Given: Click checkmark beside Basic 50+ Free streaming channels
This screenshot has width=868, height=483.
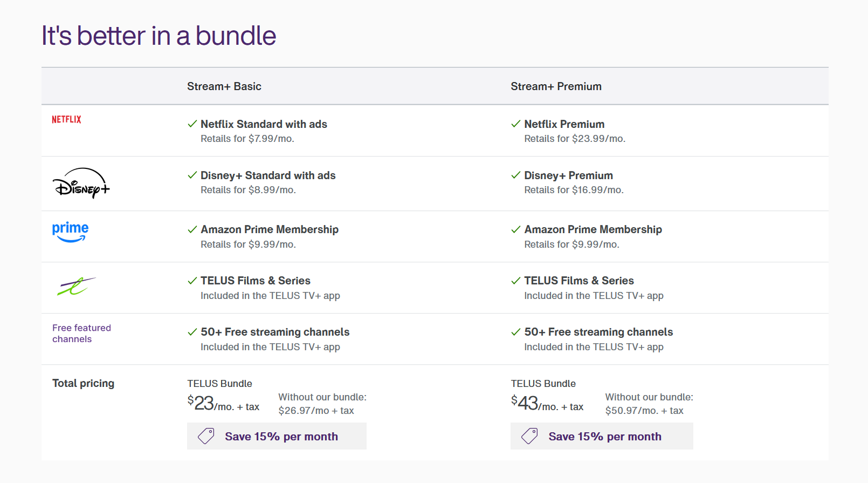Looking at the screenshot, I should (x=192, y=332).
